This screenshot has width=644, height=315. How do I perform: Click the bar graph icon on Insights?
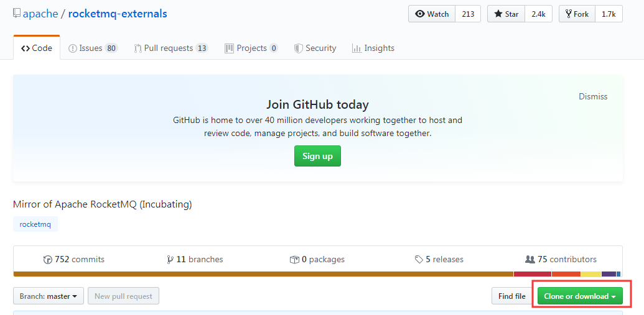coord(357,48)
